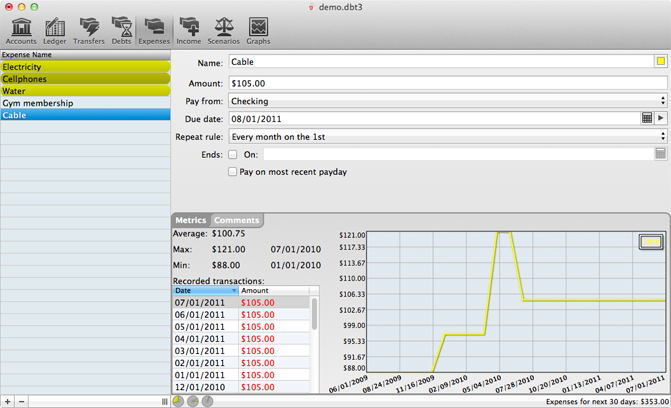Select the Metrics tab
The image size is (671, 408).
[190, 220]
